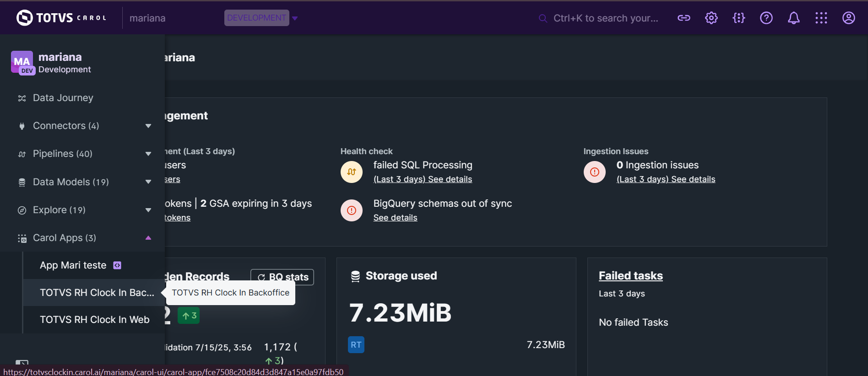The image size is (868, 376).
Task: Click the BQ stats button
Action: point(282,277)
